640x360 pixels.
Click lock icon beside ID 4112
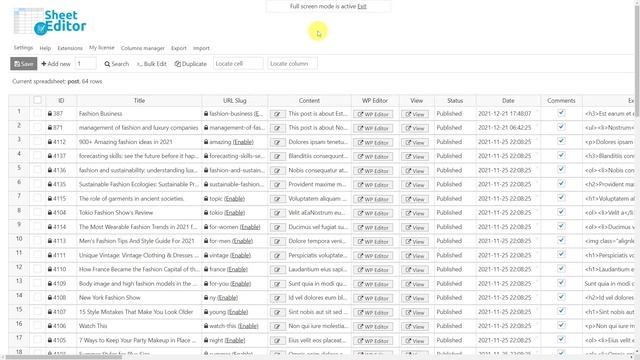tap(50, 142)
